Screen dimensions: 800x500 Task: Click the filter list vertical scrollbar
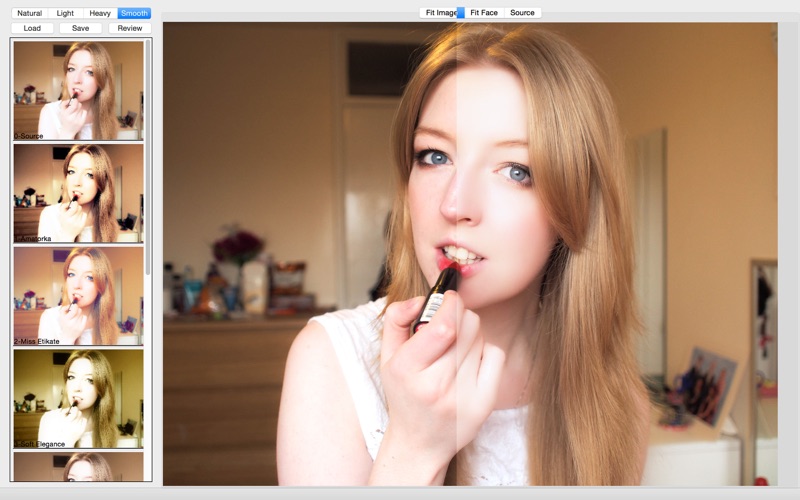click(148, 157)
